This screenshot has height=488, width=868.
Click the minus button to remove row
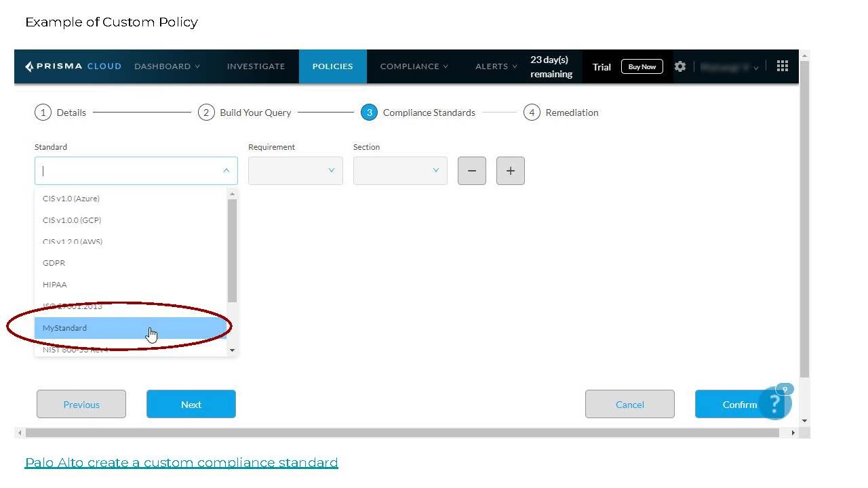tap(472, 171)
